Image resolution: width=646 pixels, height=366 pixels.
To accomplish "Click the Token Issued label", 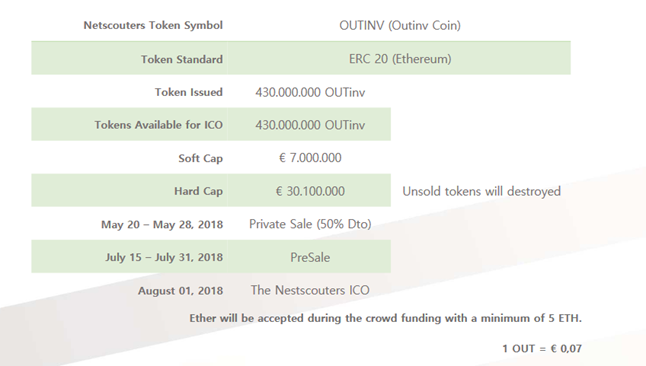I will click(189, 92).
